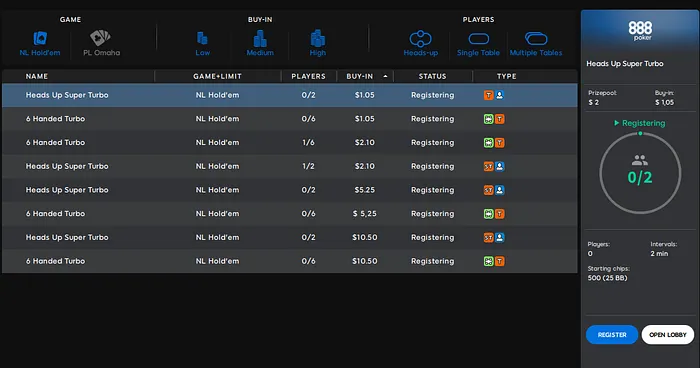Click the orange super turbo icon in the $10.50 Heads Up row
Image resolution: width=700 pixels, height=368 pixels.
(x=488, y=238)
